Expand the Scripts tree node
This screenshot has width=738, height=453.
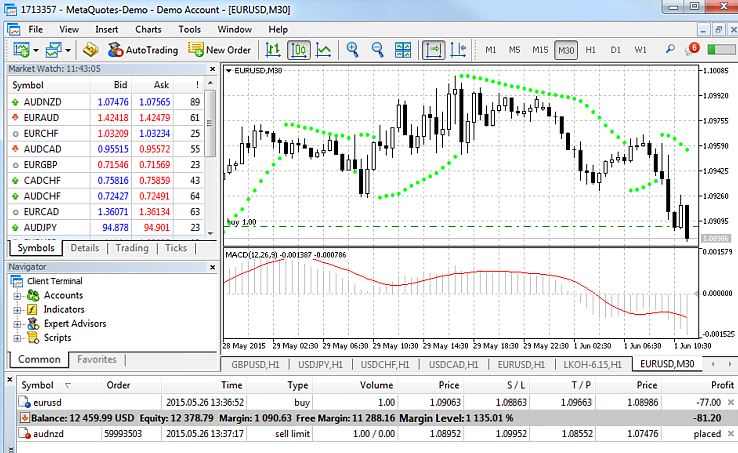(17, 339)
